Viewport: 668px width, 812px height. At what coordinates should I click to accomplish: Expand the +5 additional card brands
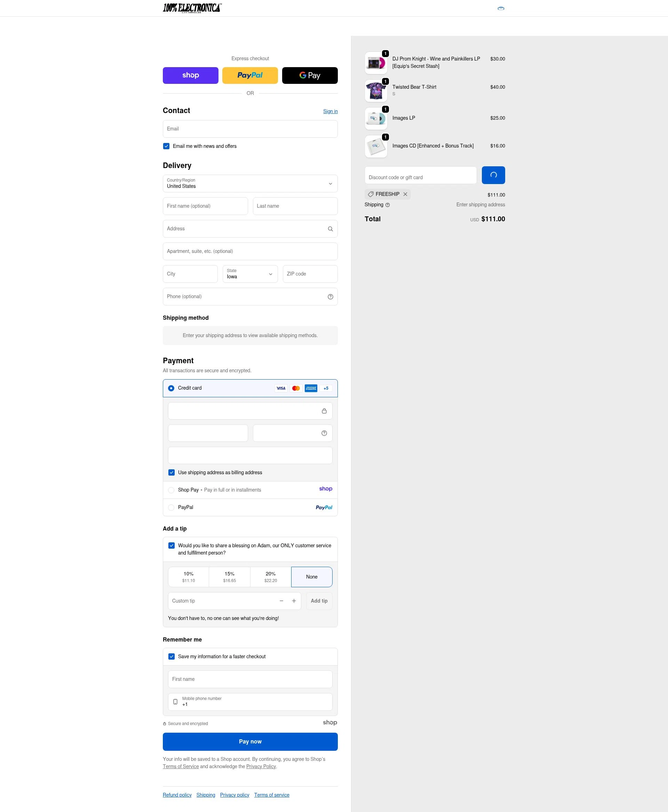pos(326,388)
